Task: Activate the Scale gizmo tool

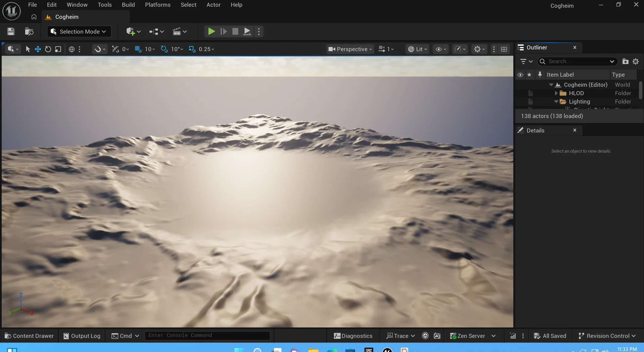Action: pyautogui.click(x=58, y=49)
